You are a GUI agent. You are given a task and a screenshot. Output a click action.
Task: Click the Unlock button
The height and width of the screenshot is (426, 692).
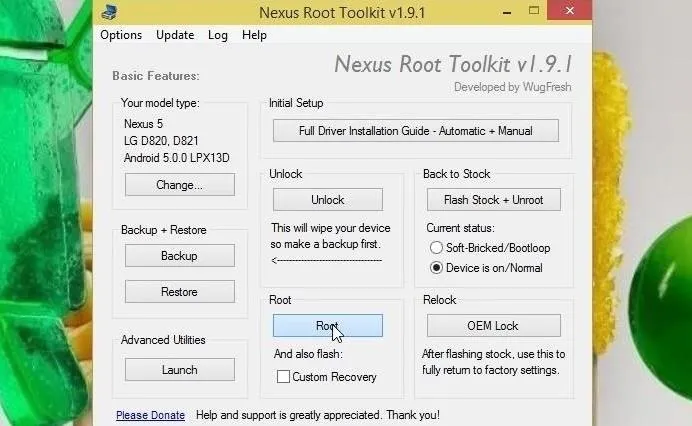[x=327, y=200]
